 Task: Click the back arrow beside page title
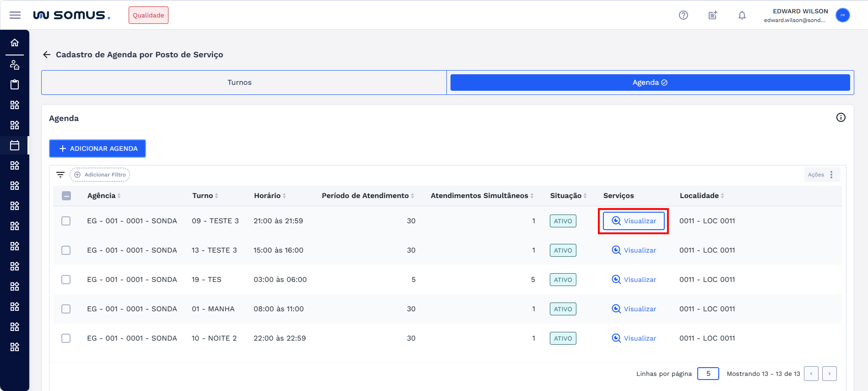47,55
